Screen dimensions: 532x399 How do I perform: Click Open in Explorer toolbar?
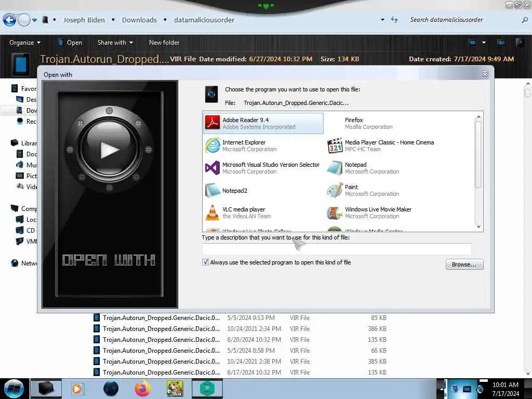pyautogui.click(x=70, y=43)
